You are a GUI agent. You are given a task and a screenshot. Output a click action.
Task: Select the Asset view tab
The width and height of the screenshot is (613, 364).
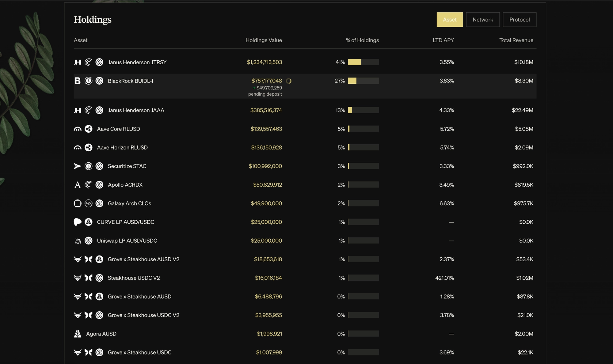(450, 20)
